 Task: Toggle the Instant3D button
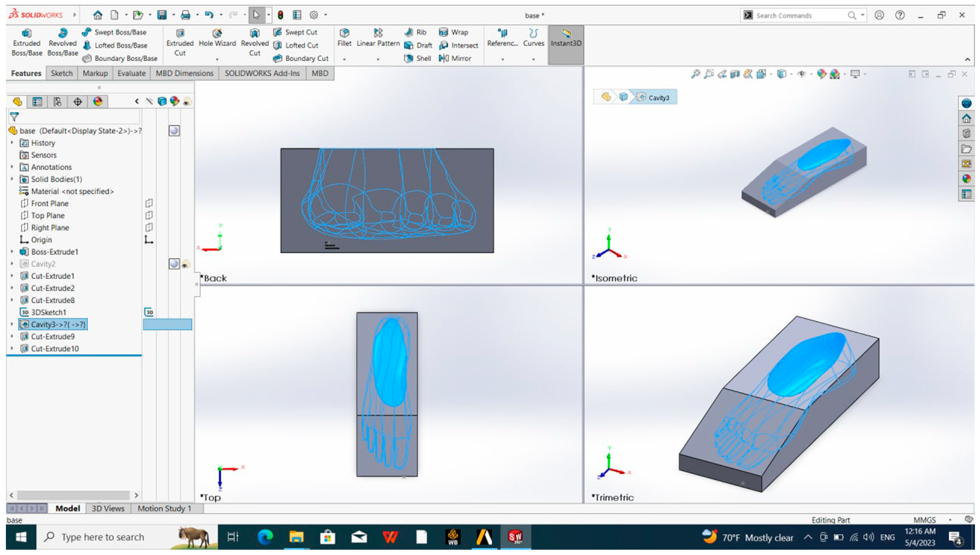[x=566, y=45]
